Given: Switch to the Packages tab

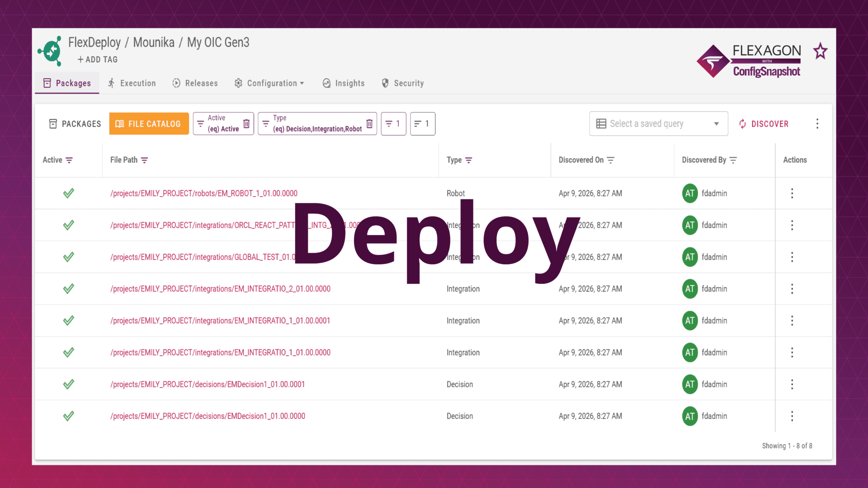Looking at the screenshot, I should click(x=67, y=83).
